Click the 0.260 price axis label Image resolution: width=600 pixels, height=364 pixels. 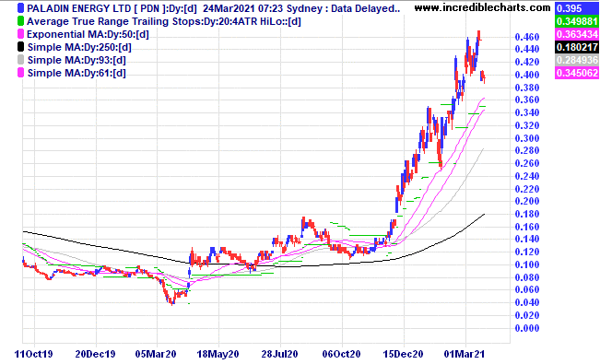point(527,163)
